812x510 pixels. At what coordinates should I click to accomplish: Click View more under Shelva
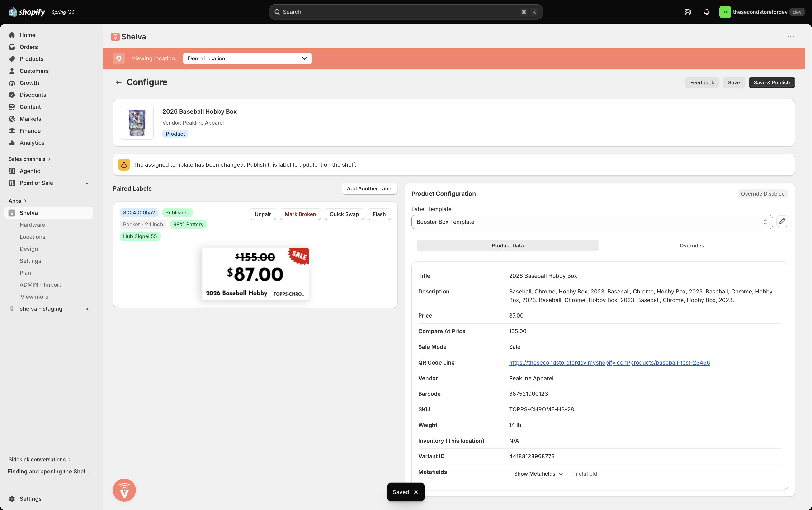(x=34, y=297)
